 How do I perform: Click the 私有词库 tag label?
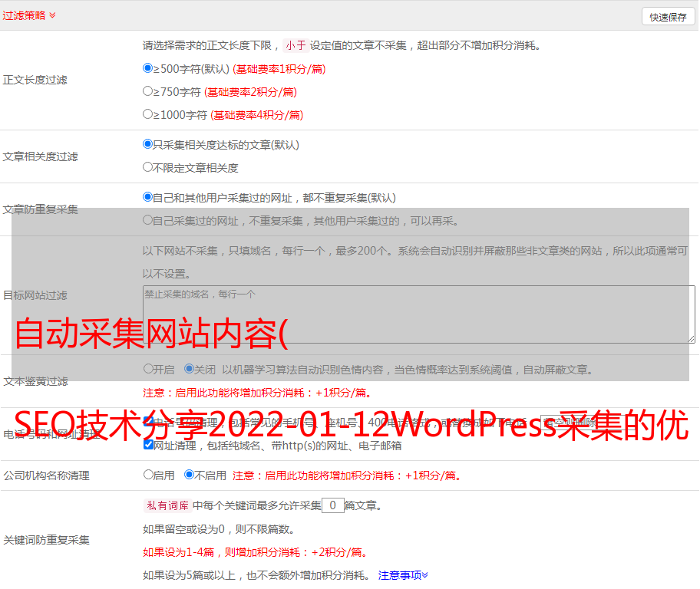[166, 505]
